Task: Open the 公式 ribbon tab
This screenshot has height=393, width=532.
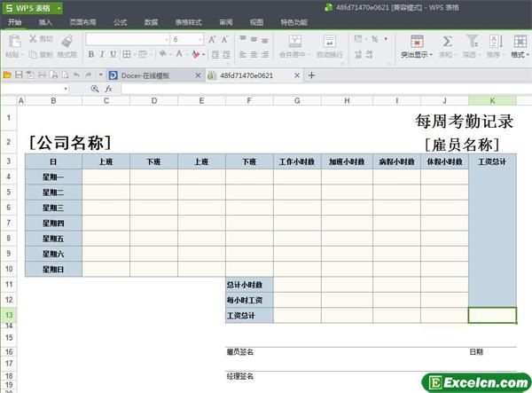Action: point(120,22)
